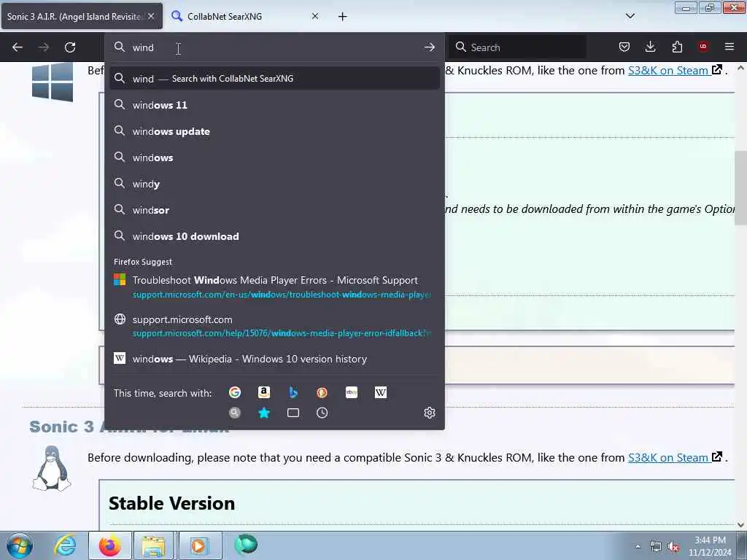Focus the toolbar Search box
This screenshot has width=747, height=560.
coord(518,47)
